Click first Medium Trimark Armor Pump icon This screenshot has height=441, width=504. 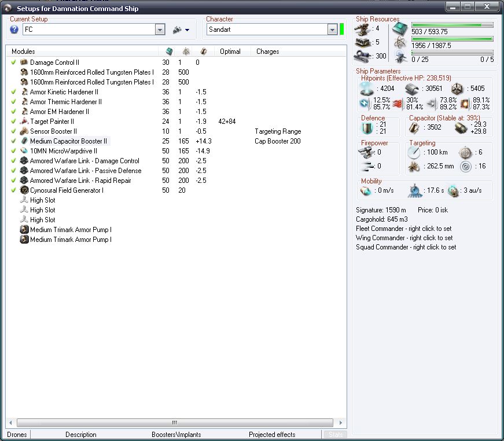coord(24,230)
